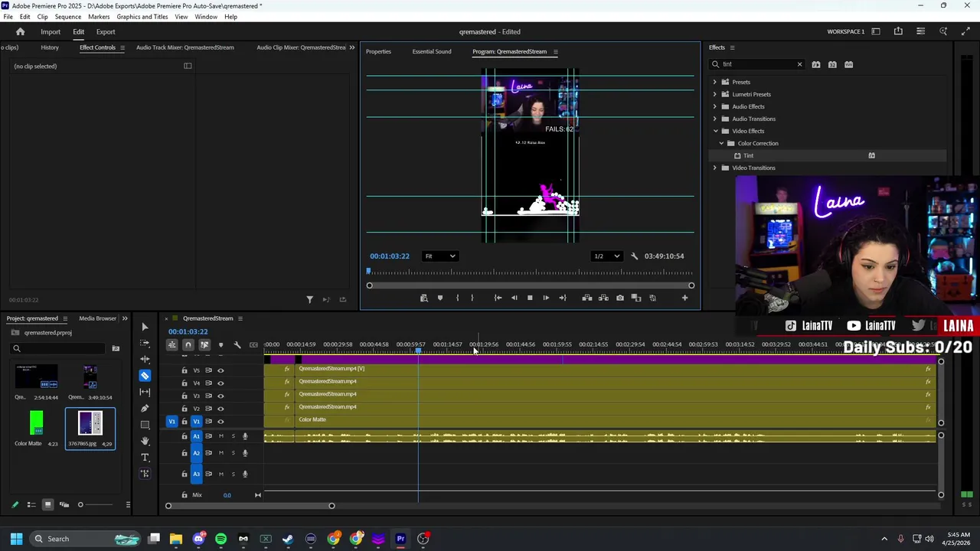Enable voice-over record on A3
This screenshot has height=551, width=980.
click(x=245, y=474)
